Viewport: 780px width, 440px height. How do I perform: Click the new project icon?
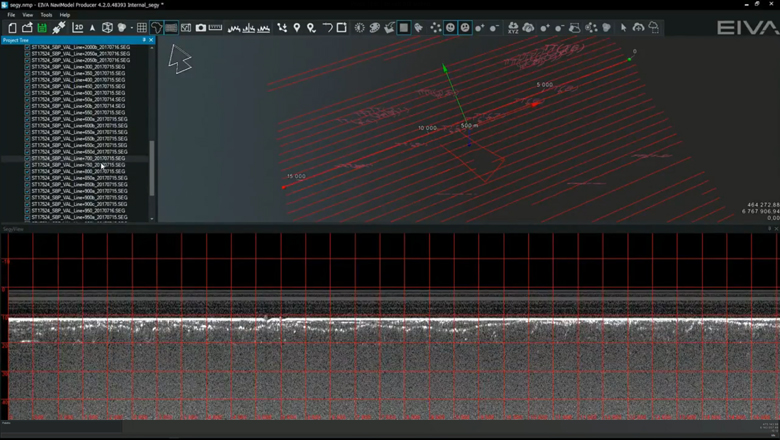pos(13,28)
